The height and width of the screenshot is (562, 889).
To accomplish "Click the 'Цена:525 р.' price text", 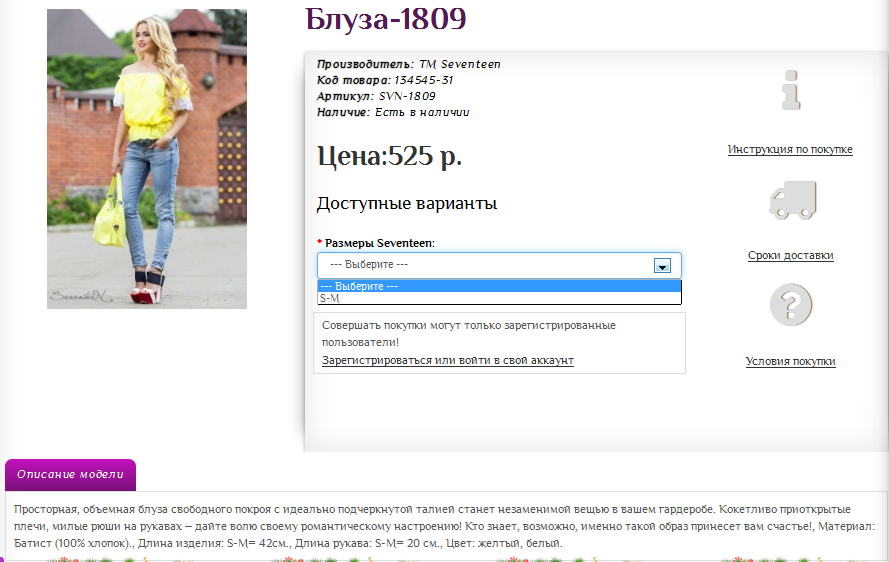I will [x=389, y=157].
